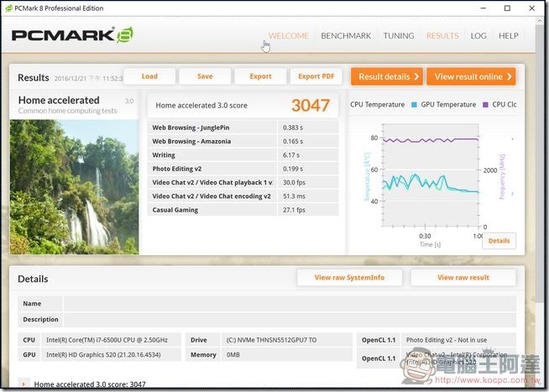Select the Writing result row
The width and height of the screenshot is (549, 392).
(x=243, y=155)
